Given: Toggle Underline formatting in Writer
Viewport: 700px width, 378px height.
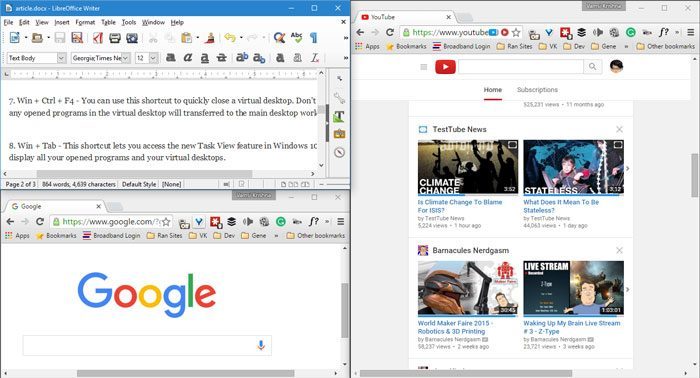Looking at the screenshot, I should (x=204, y=58).
